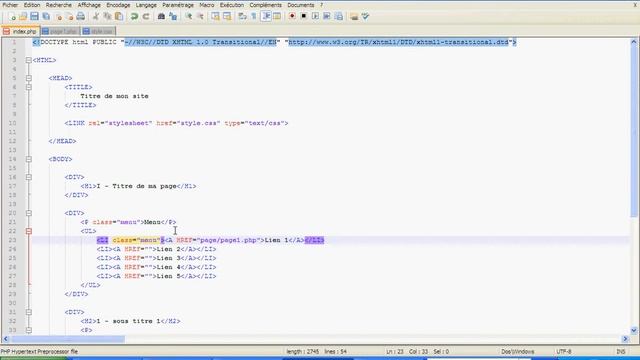
Task: Collapse the P fold on line 33
Action: coord(29,330)
